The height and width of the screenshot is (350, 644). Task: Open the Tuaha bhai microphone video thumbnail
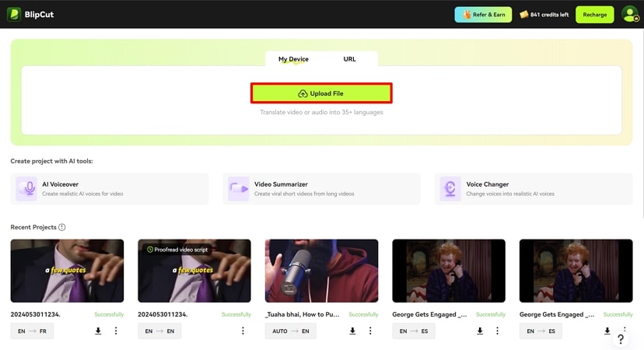pyautogui.click(x=321, y=271)
